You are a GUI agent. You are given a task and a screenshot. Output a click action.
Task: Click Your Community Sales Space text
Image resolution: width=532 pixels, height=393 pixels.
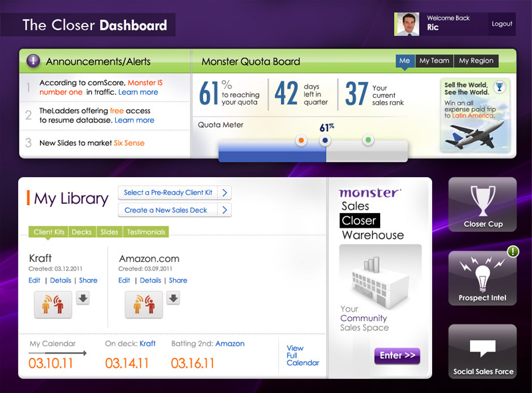[364, 318]
